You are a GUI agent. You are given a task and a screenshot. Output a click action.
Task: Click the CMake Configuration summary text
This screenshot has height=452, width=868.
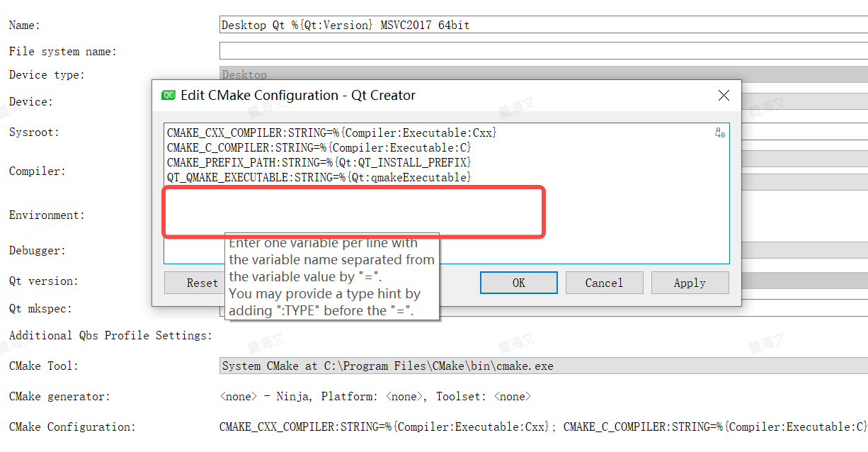[x=542, y=426]
